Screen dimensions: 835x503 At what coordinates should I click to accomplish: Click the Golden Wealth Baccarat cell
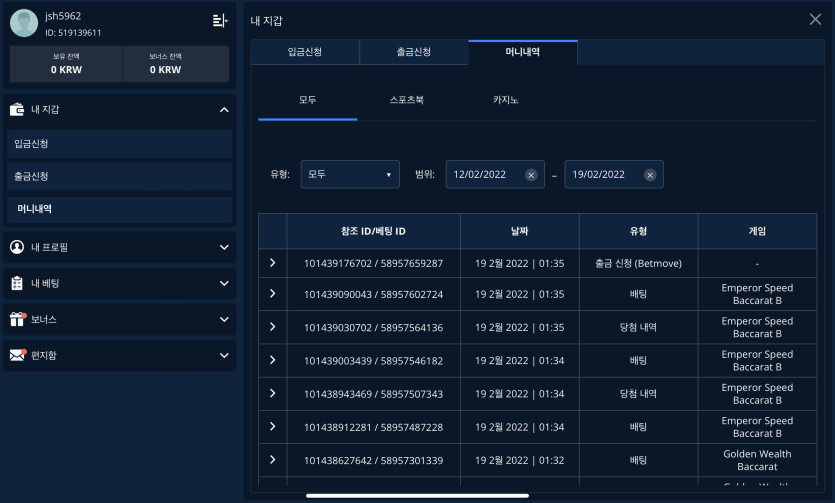pyautogui.click(x=757, y=460)
